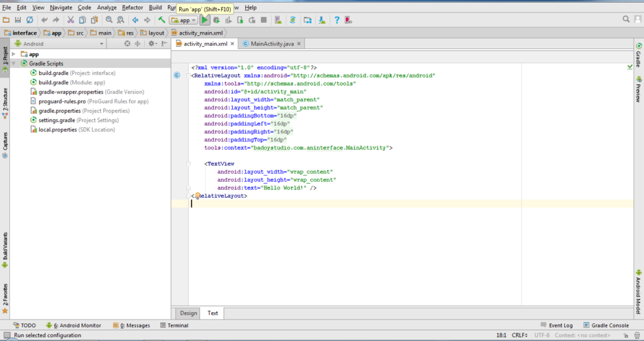Toggle the Project tool window side tab
The height and width of the screenshot is (341, 644).
pos(5,59)
